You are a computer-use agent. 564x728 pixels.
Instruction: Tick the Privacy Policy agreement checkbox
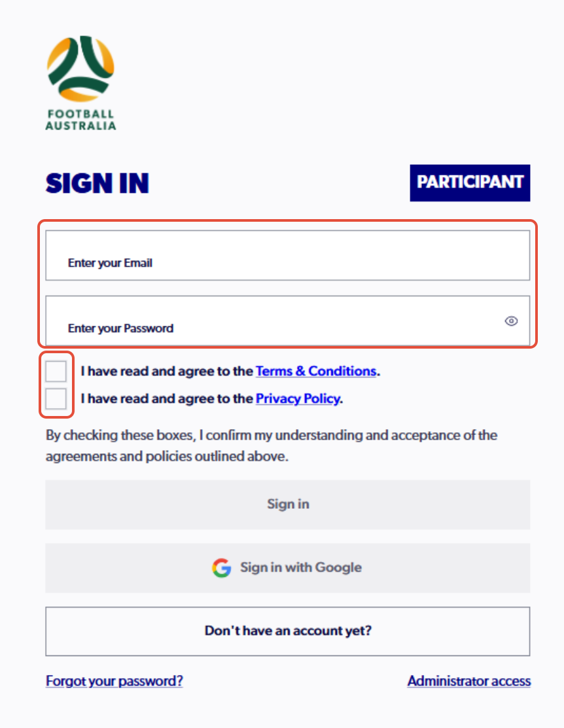[56, 399]
